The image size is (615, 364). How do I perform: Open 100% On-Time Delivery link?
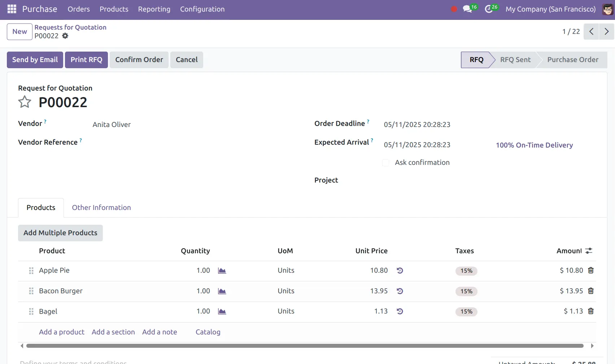pos(534,145)
